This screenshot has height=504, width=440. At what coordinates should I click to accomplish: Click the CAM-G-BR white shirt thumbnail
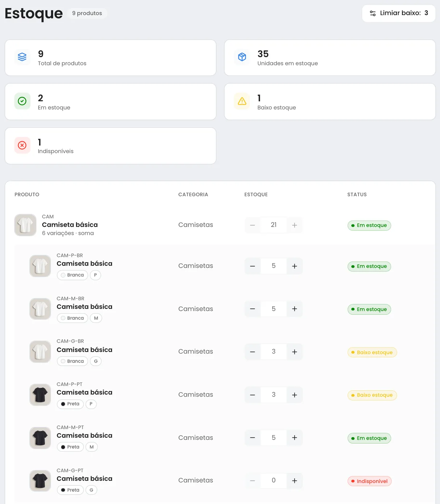click(x=40, y=352)
